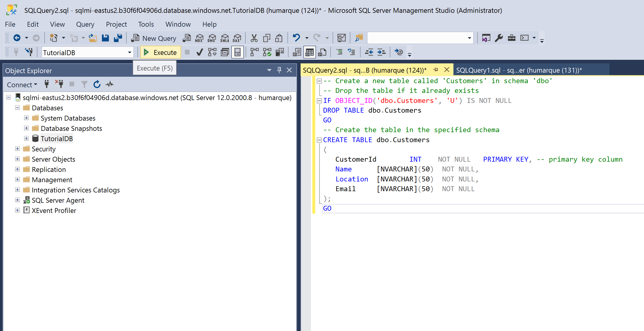Screen dimensions: 644x331
Task: Click Display Estimated Execution Plan icon
Action: [x=212, y=52]
